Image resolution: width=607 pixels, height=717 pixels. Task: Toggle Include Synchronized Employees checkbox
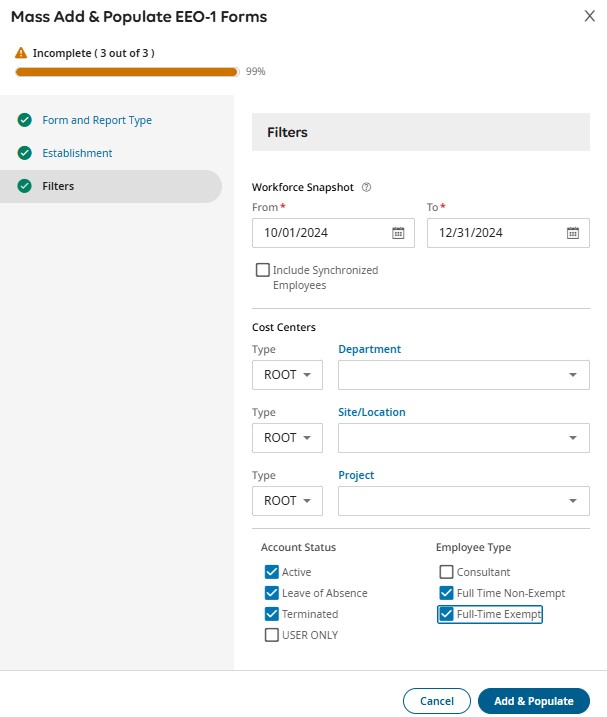pyautogui.click(x=263, y=270)
